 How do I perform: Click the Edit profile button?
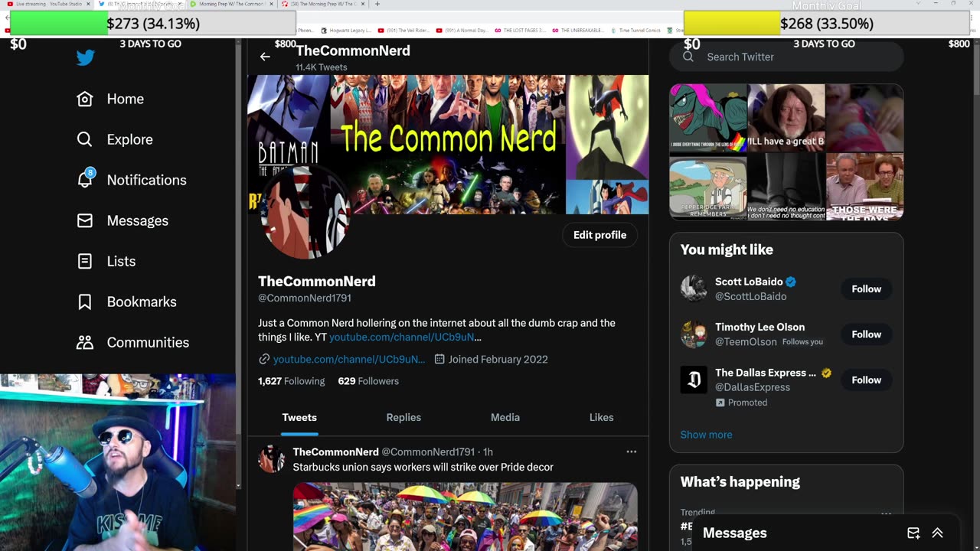click(x=599, y=235)
